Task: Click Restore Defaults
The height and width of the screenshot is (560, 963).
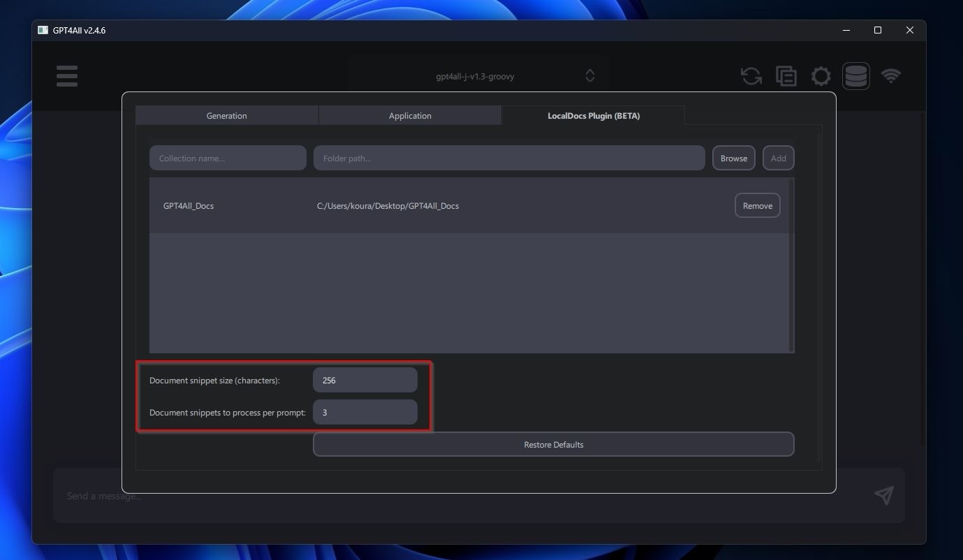Action: 553,444
